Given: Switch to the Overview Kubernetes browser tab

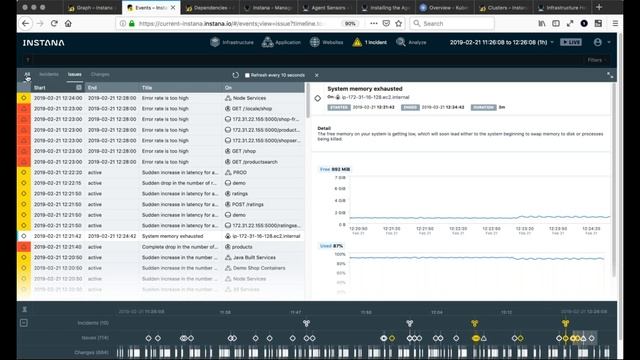Looking at the screenshot, I should tap(444, 7).
